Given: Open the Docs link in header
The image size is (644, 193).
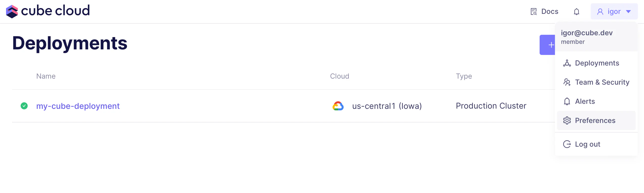Looking at the screenshot, I should click(x=549, y=12).
